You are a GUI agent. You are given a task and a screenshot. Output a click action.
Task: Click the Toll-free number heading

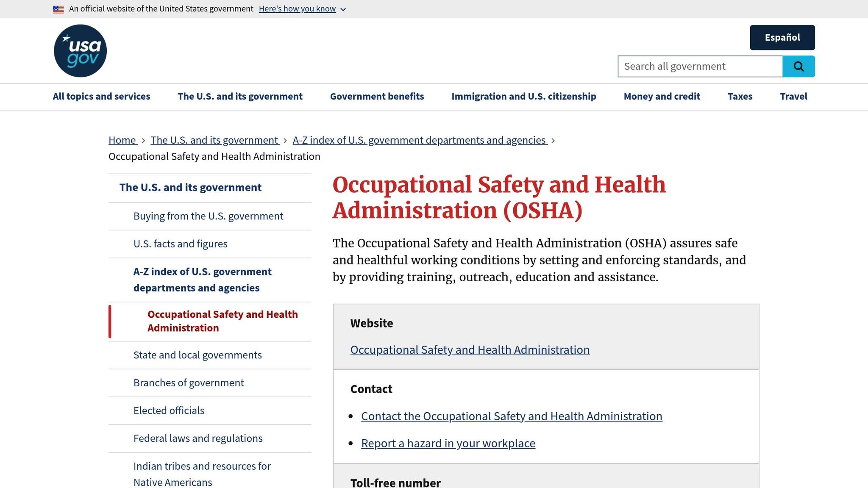395,482
